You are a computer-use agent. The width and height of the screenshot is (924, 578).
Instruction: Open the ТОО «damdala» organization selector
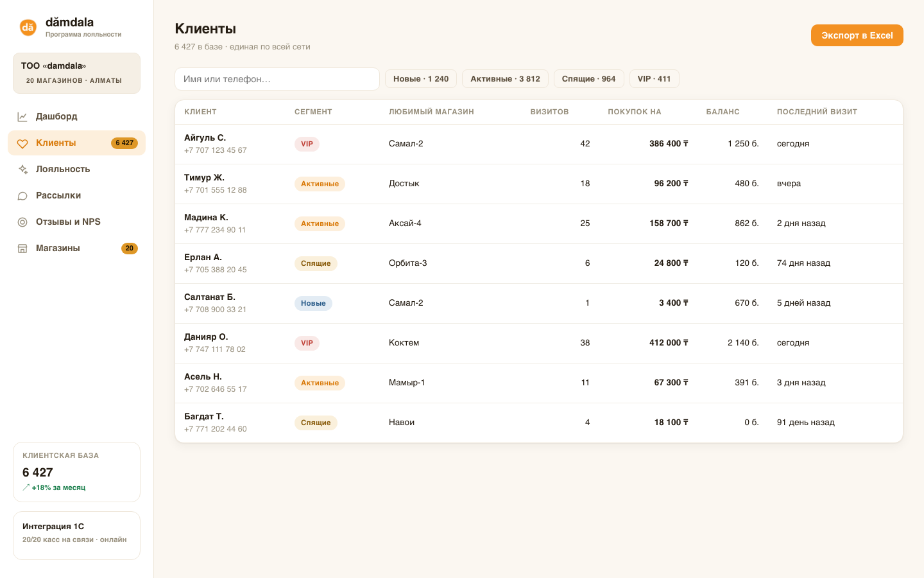76,73
